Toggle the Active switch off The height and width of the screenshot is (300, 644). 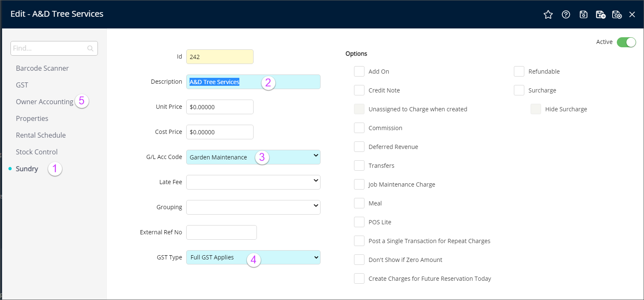(626, 42)
